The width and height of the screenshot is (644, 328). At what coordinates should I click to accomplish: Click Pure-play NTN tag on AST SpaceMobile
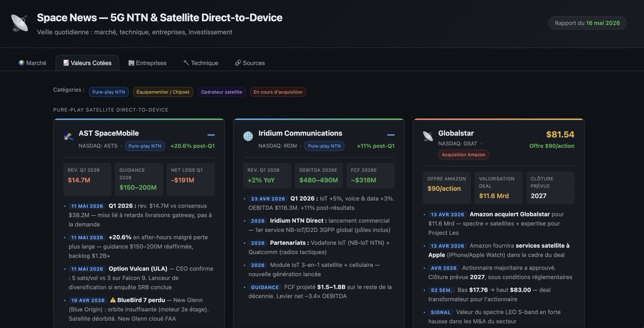pyautogui.click(x=145, y=146)
